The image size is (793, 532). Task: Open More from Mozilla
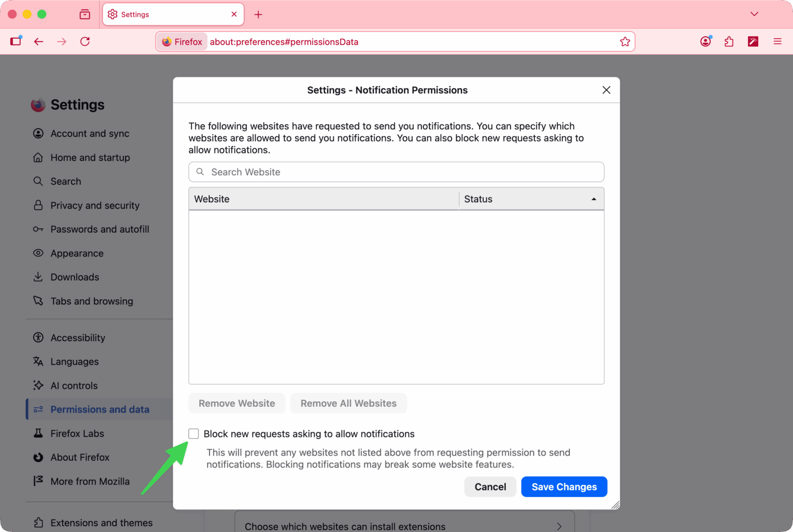tap(90, 481)
